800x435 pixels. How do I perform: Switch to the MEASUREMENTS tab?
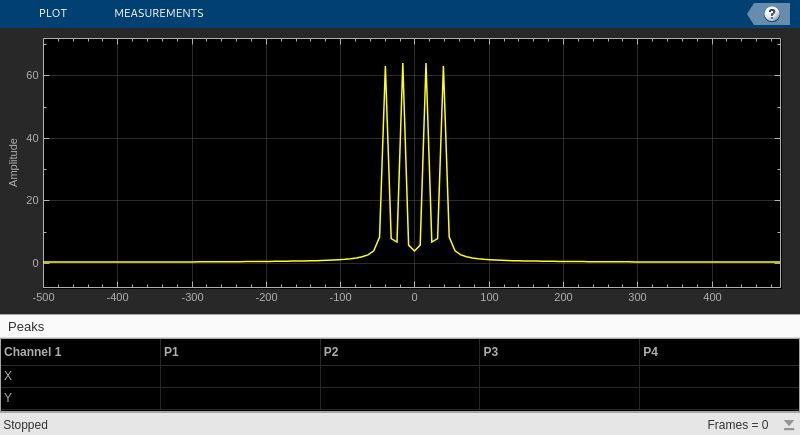coord(159,13)
